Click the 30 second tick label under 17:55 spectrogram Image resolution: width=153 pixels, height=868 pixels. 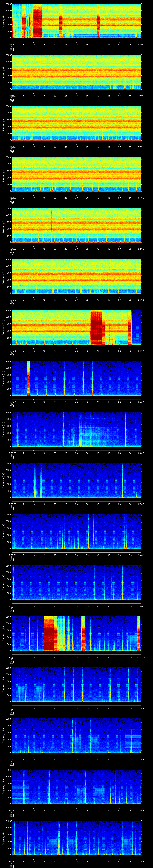[77, 453]
